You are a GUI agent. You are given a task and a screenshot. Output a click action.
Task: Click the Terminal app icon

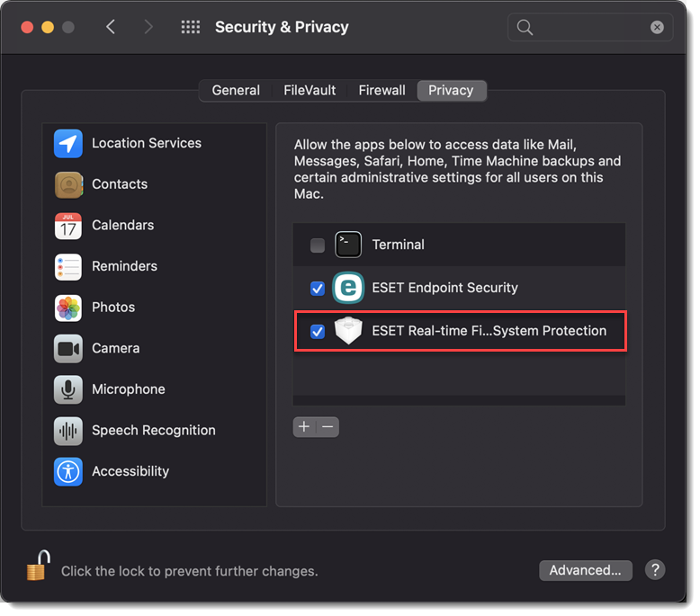(x=348, y=245)
